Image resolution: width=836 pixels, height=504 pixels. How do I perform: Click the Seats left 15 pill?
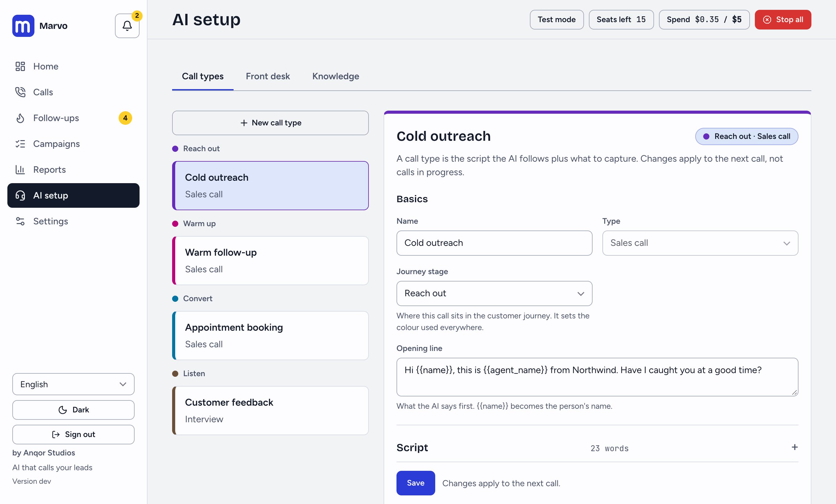point(621,20)
